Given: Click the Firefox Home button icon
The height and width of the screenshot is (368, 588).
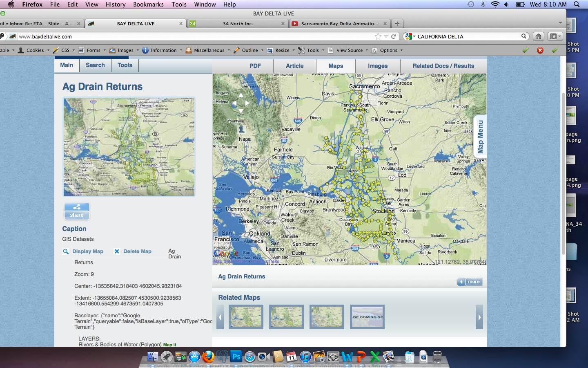Looking at the screenshot, I should click(539, 36).
